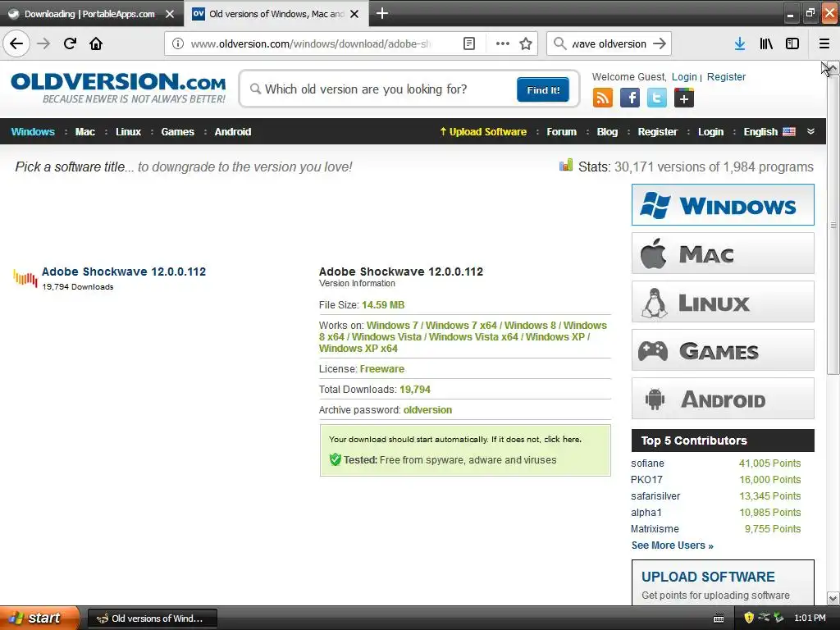
Task: Click the large WINDOWS category banner
Action: (x=723, y=204)
